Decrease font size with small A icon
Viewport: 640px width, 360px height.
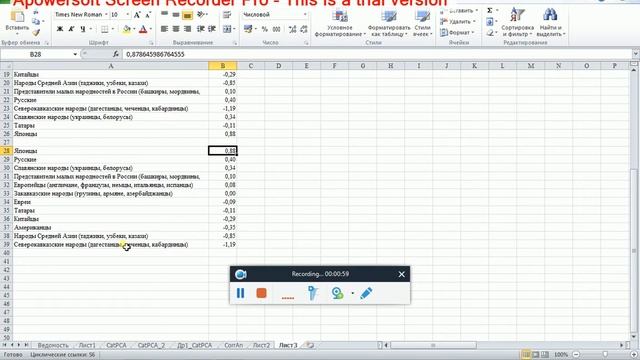[x=148, y=15]
